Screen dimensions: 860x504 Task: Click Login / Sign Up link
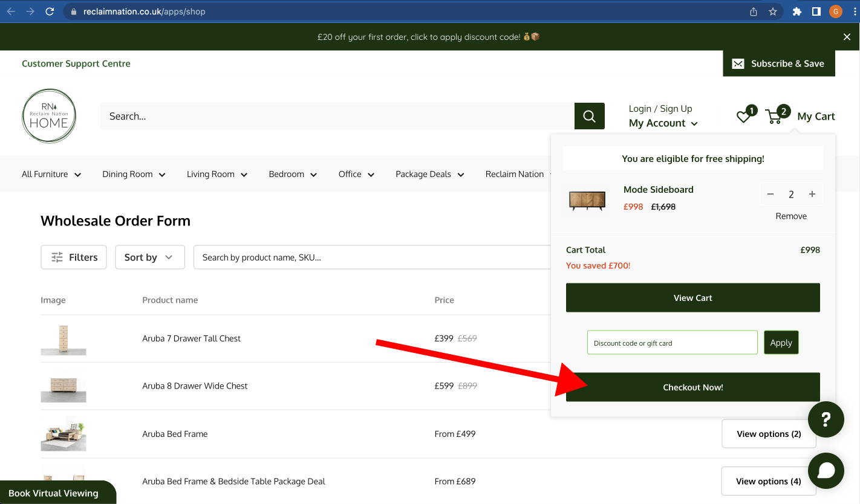tap(660, 109)
